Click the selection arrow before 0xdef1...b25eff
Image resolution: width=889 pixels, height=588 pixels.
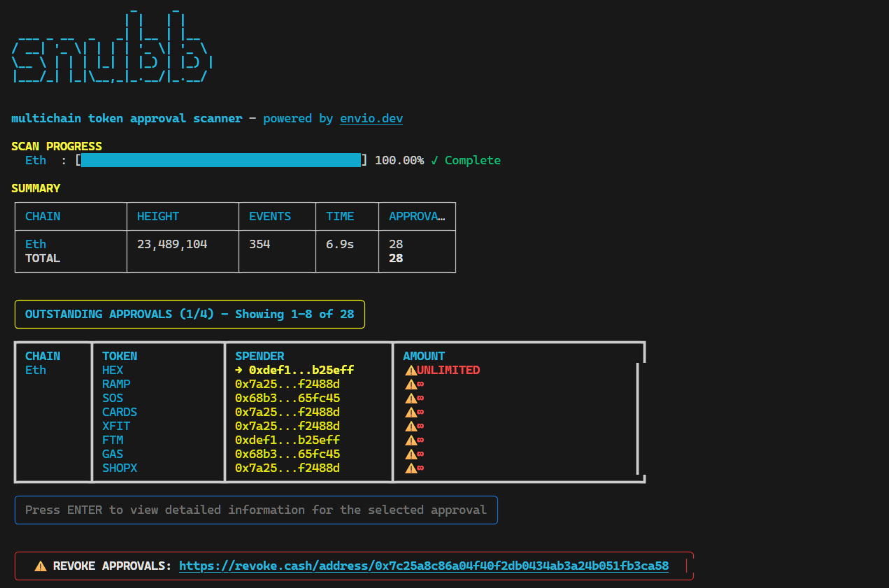click(239, 371)
